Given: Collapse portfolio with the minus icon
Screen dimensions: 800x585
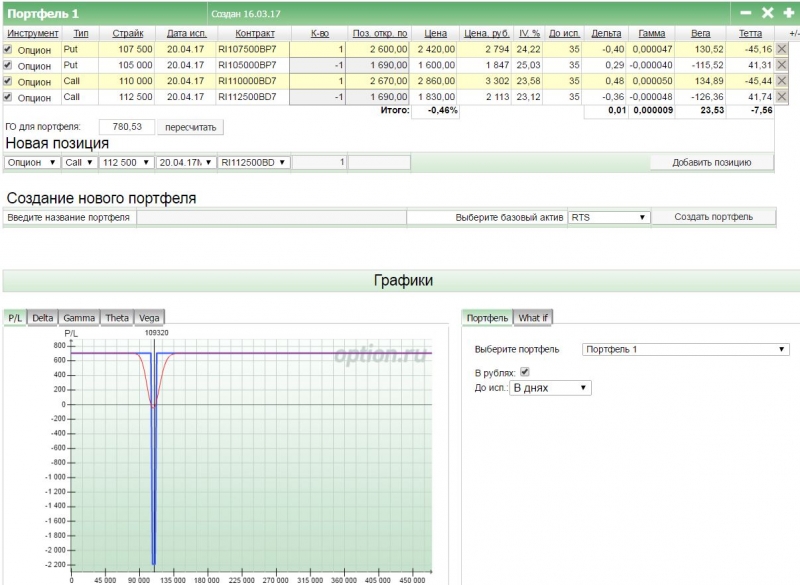Looking at the screenshot, I should (x=746, y=13).
